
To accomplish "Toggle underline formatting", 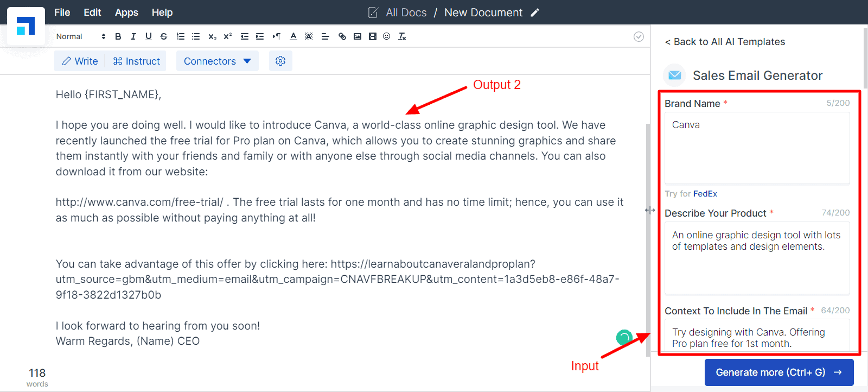I will tap(149, 36).
